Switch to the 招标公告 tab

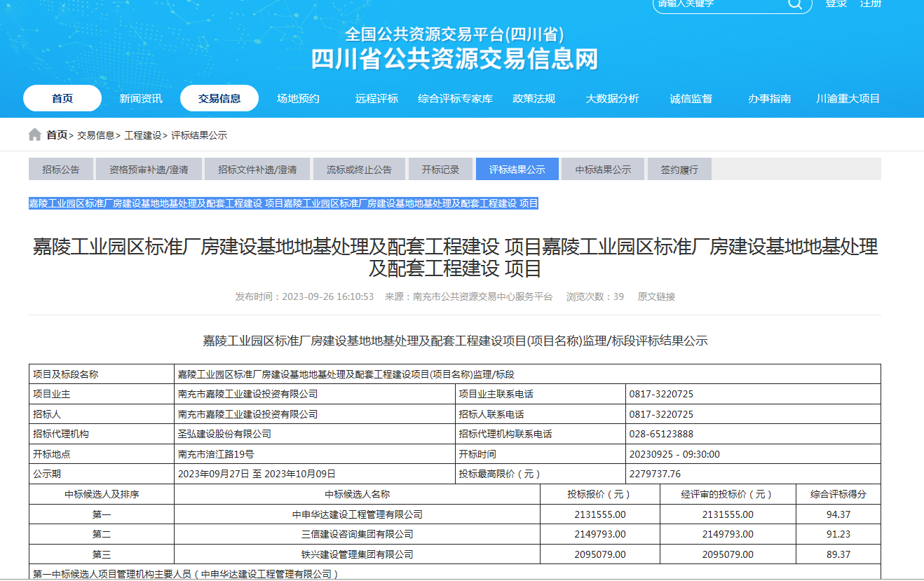[x=61, y=170]
